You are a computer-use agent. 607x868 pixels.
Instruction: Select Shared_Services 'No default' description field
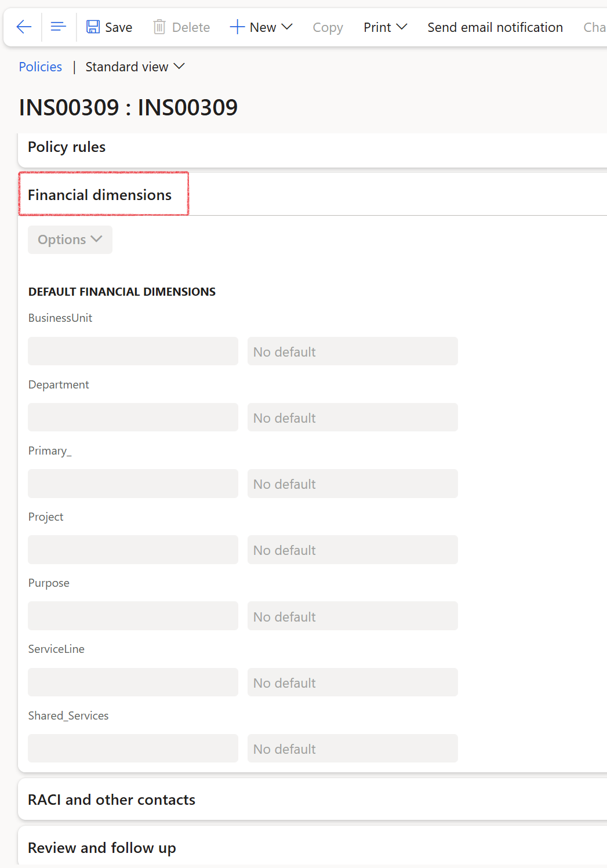[352, 749]
